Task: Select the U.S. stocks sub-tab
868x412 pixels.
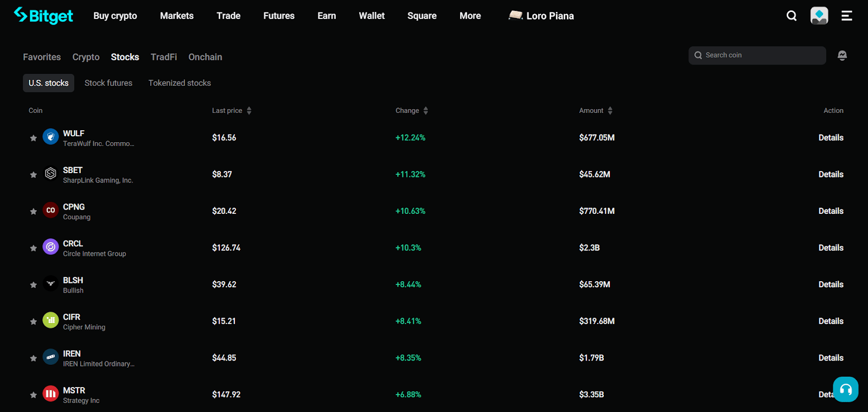Action: (49, 83)
